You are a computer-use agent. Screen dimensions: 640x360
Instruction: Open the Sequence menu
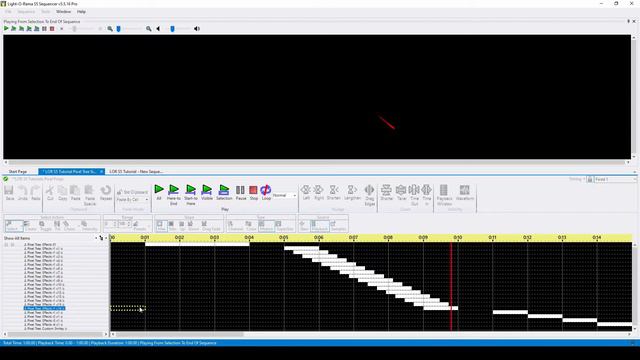click(26, 12)
